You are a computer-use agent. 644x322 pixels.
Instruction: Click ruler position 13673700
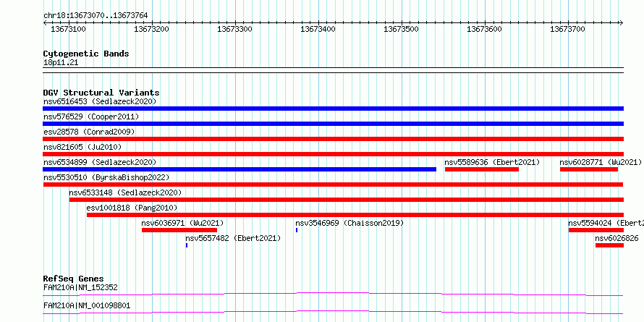(567, 29)
